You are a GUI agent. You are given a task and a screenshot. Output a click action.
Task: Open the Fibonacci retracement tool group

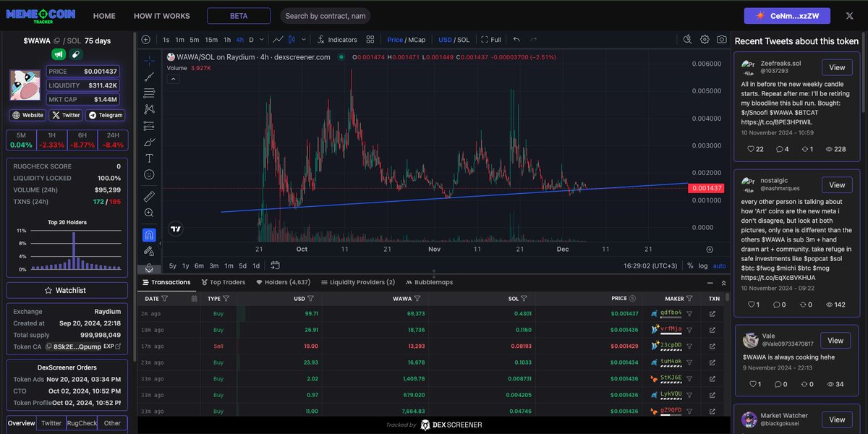149,93
